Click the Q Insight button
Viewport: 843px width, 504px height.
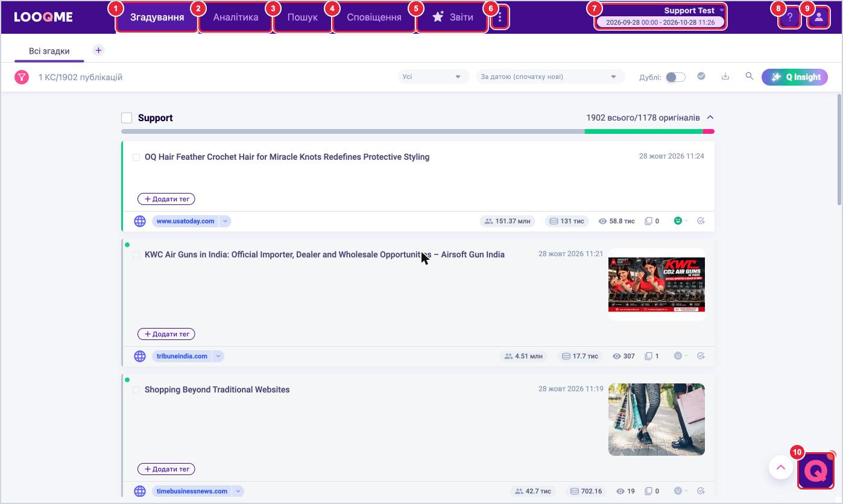(x=794, y=77)
